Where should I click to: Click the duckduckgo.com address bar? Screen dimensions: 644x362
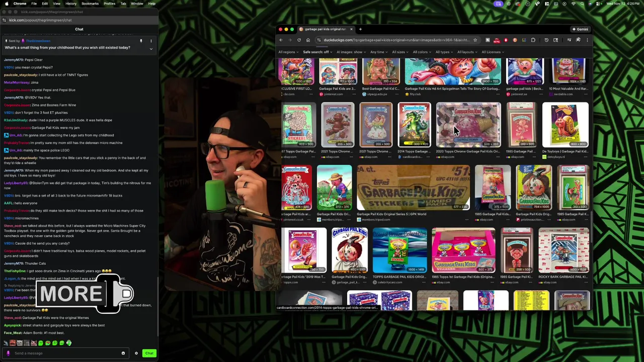(x=396, y=40)
